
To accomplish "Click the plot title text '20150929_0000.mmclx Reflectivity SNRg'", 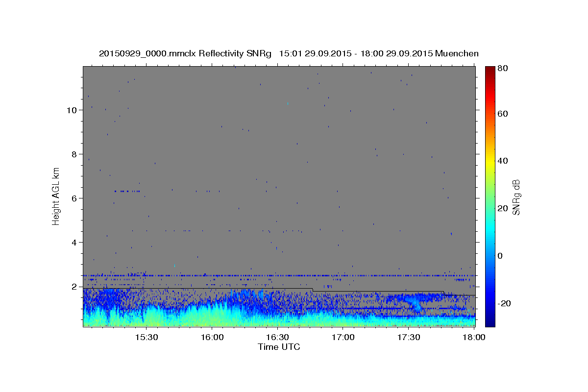I will coord(185,54).
